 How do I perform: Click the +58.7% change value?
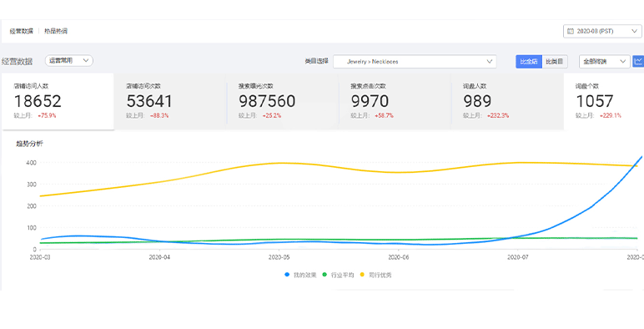pos(384,116)
